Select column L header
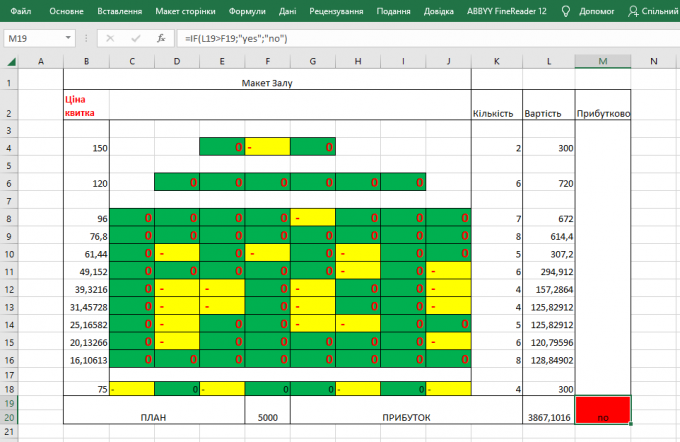680x442 pixels. click(549, 61)
